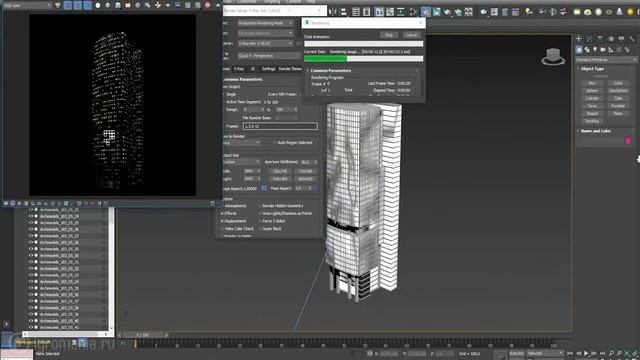Enable Render Hidden Geometry checkbox

coord(260,206)
